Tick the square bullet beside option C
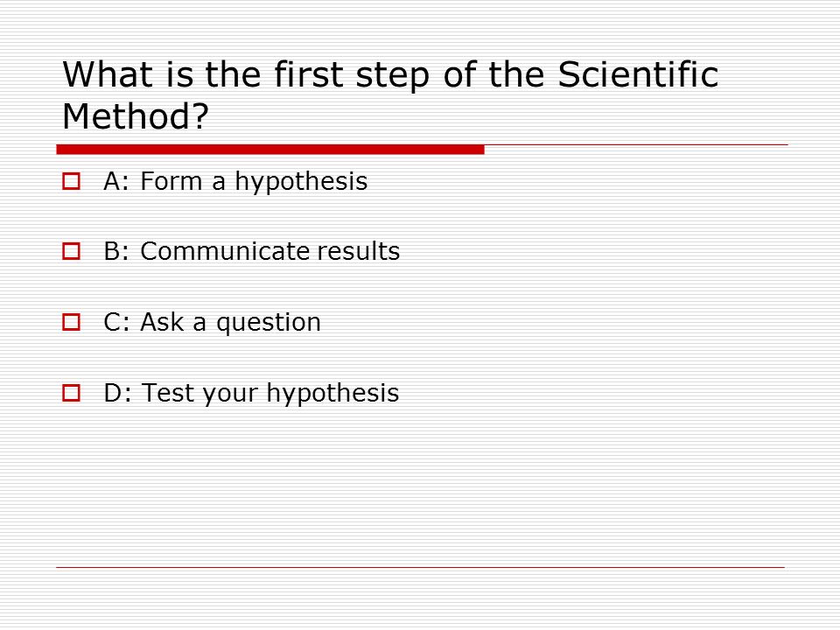Viewport: 840px width, 630px height. [71, 322]
